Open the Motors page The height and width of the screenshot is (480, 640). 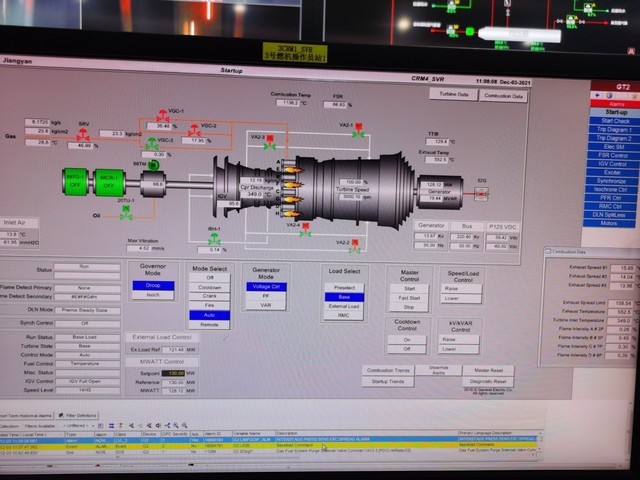[609, 223]
